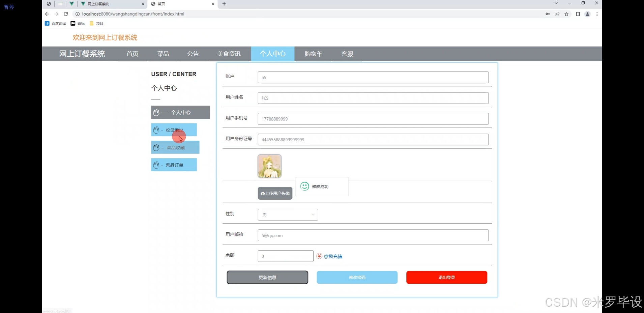Open the Chrome three-dot menu
This screenshot has height=313, width=644.
[x=597, y=14]
